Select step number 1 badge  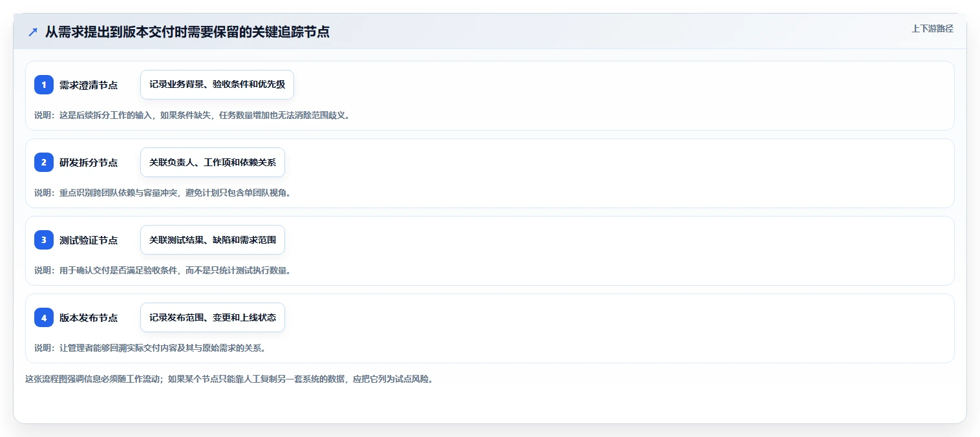pyautogui.click(x=44, y=85)
